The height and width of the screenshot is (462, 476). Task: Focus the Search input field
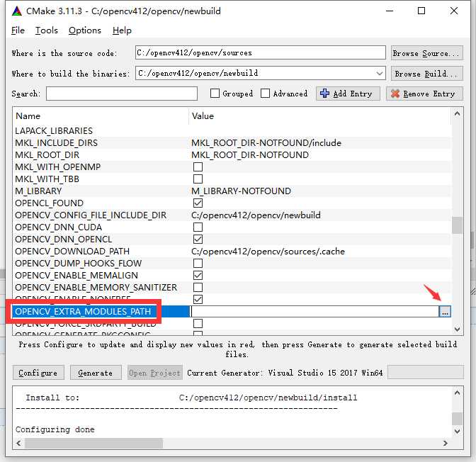[x=122, y=94]
